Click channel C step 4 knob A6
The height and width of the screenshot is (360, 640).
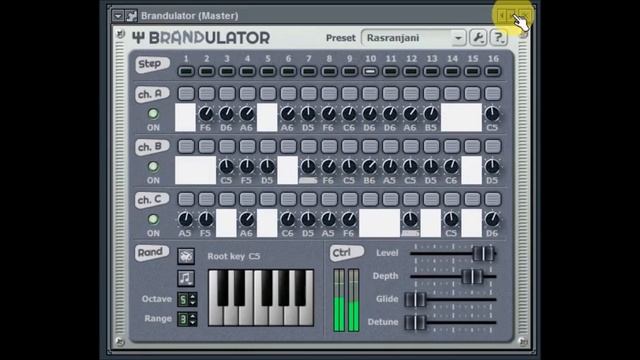(x=247, y=220)
